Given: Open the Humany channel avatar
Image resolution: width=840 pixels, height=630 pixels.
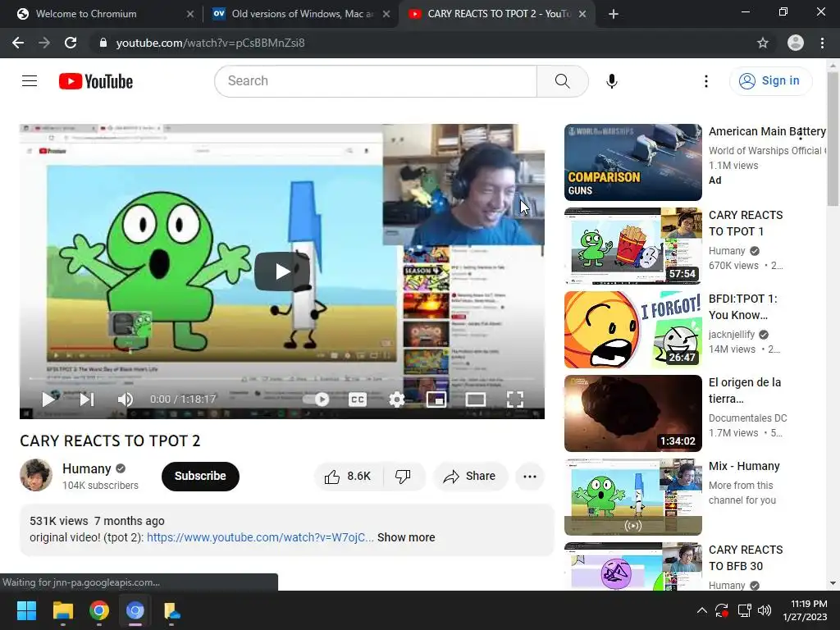Looking at the screenshot, I should pos(36,475).
